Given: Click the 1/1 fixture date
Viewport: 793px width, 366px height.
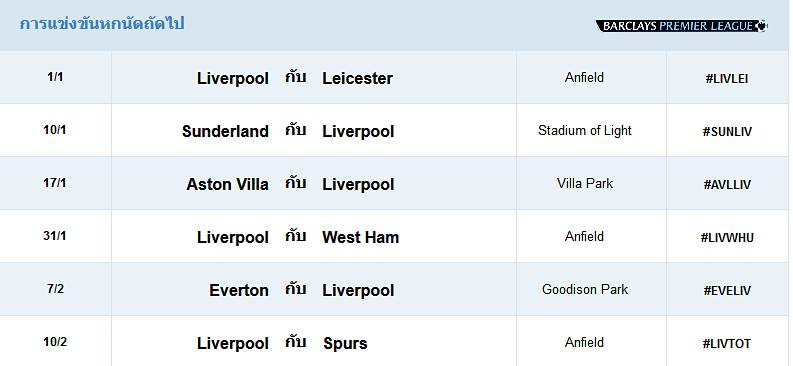Looking at the screenshot, I should coord(55,77).
